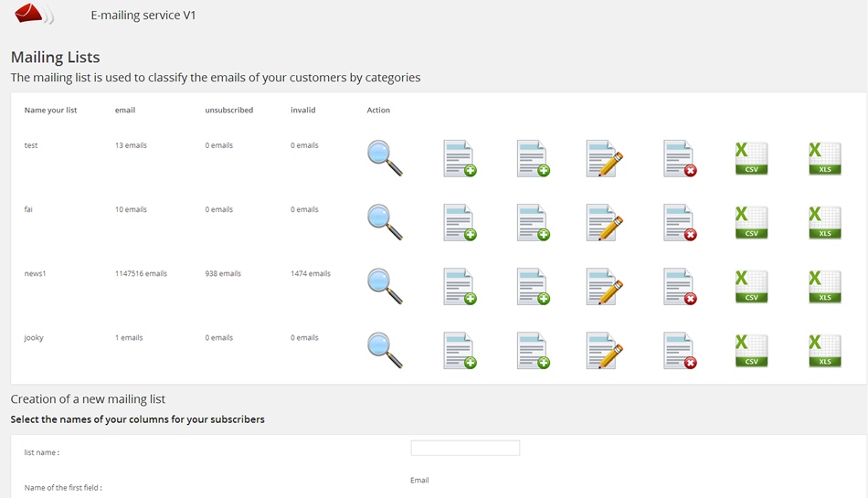Click the red envelope logo
868x498 pixels.
pos(34,14)
